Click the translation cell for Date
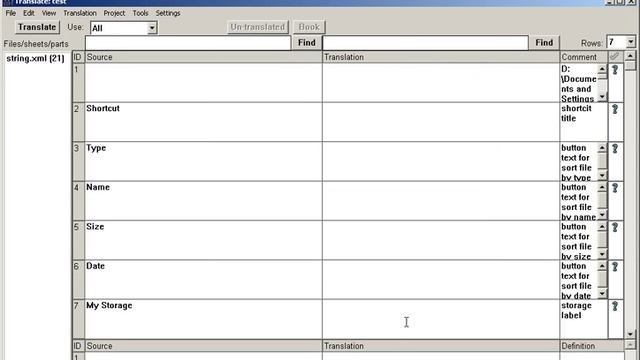This screenshot has width=640, height=360. (441, 280)
